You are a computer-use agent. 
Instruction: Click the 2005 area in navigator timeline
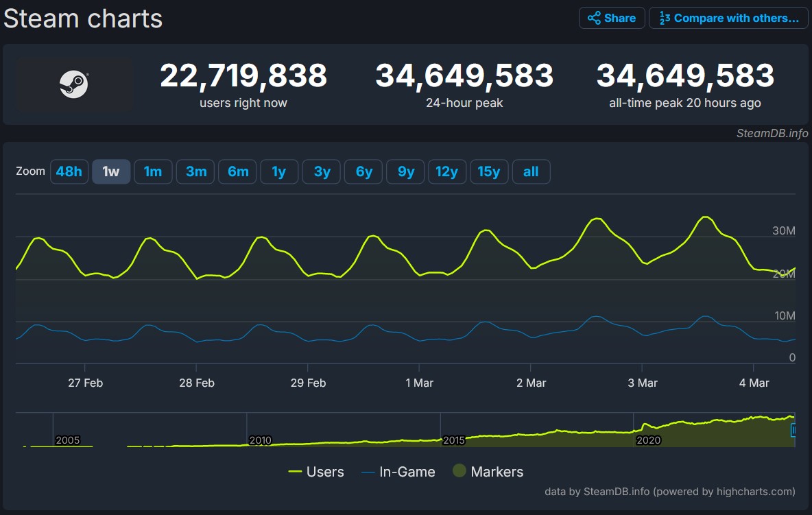click(x=68, y=440)
